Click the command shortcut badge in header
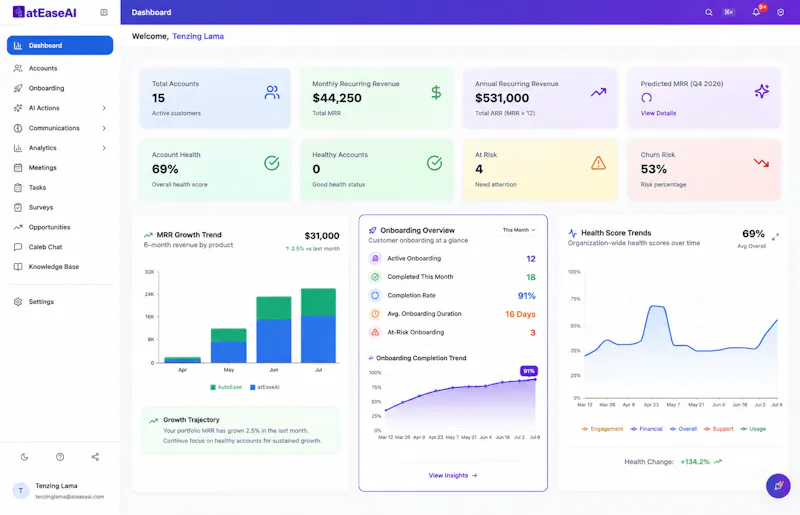 [729, 12]
